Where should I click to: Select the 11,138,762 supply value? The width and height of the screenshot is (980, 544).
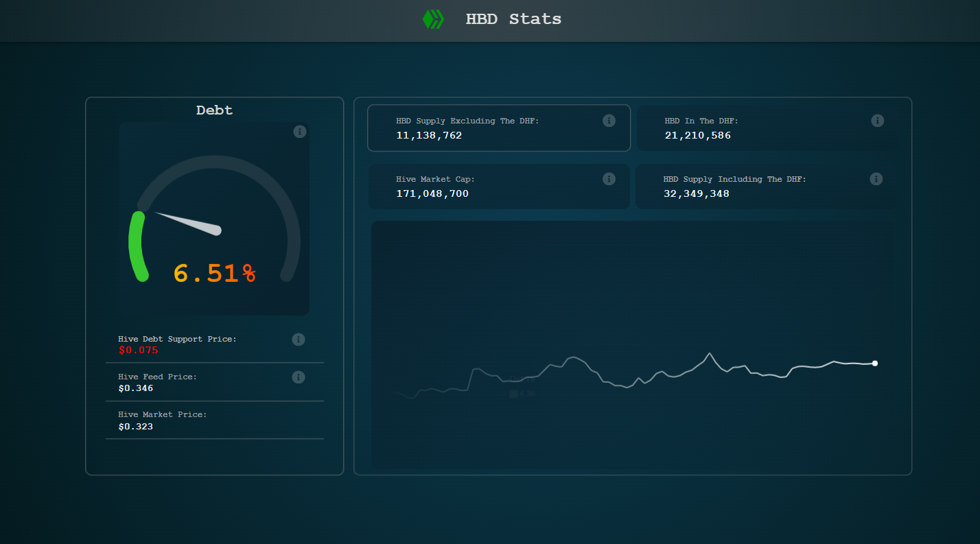pyautogui.click(x=429, y=136)
